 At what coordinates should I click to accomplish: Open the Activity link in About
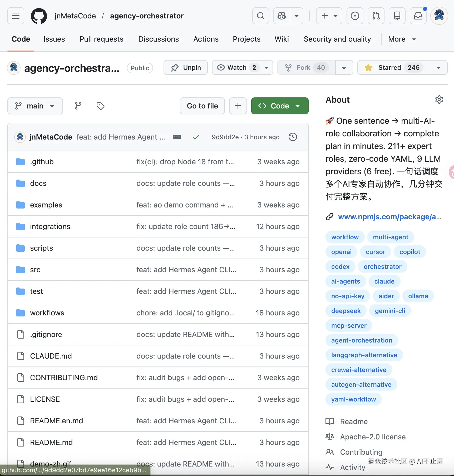(353, 467)
